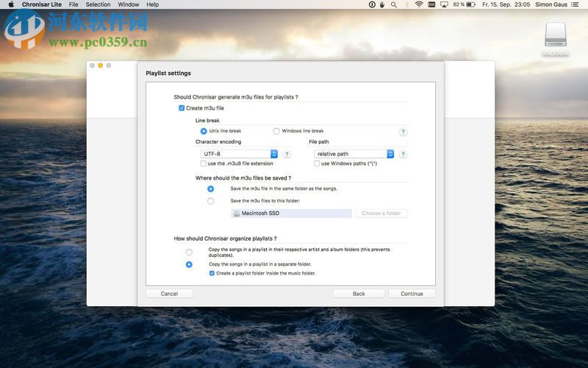
Task: Open the relative path dropdown
Action: pyautogui.click(x=354, y=154)
